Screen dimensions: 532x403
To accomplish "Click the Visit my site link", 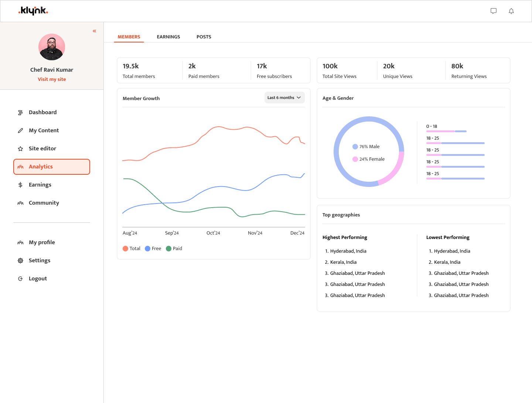I will [52, 79].
